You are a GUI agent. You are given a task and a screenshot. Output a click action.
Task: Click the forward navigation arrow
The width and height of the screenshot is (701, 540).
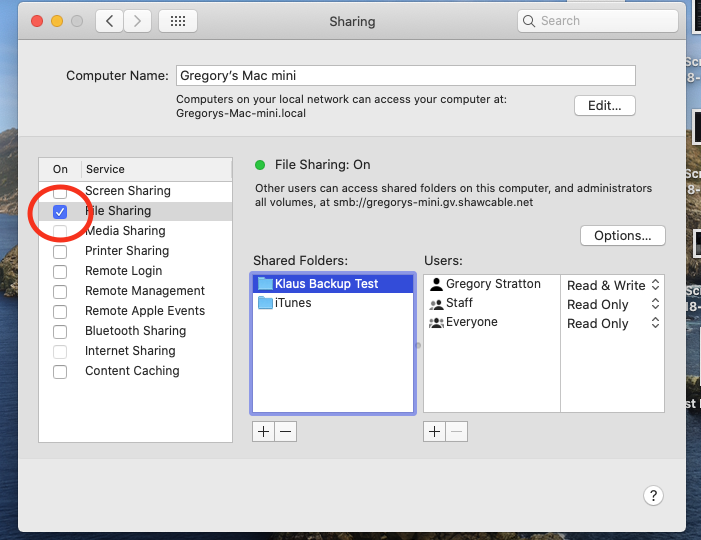pos(138,21)
